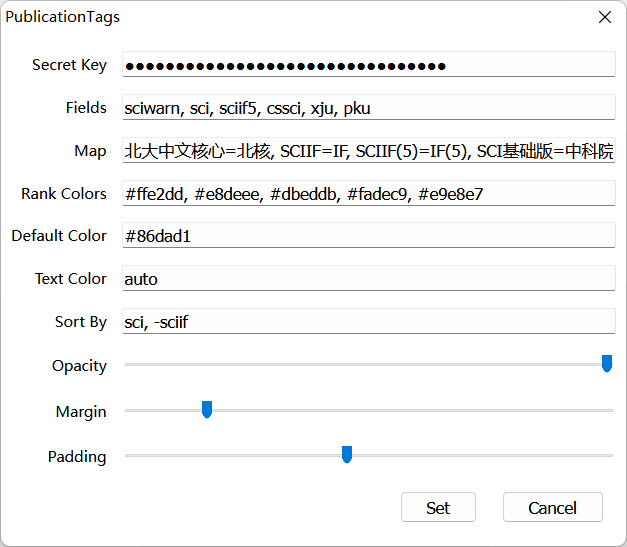Click the Opacity slider track at its midpoint
The height and width of the screenshot is (547, 627).
click(x=368, y=365)
